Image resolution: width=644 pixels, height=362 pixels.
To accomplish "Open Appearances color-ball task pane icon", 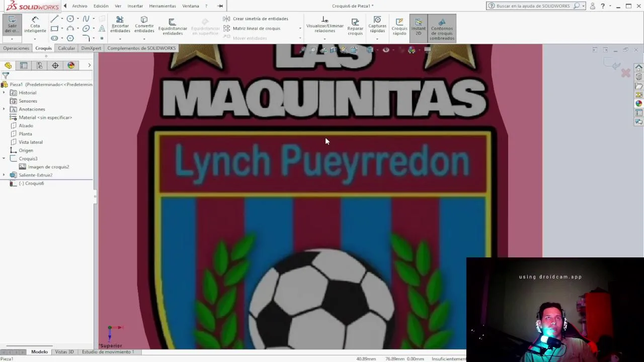I will click(x=638, y=104).
